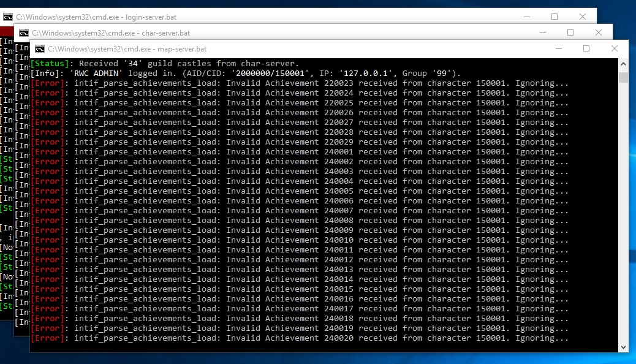636x364 pixels.
Task: Click Group '99' text in the Info line
Action: (x=427, y=74)
